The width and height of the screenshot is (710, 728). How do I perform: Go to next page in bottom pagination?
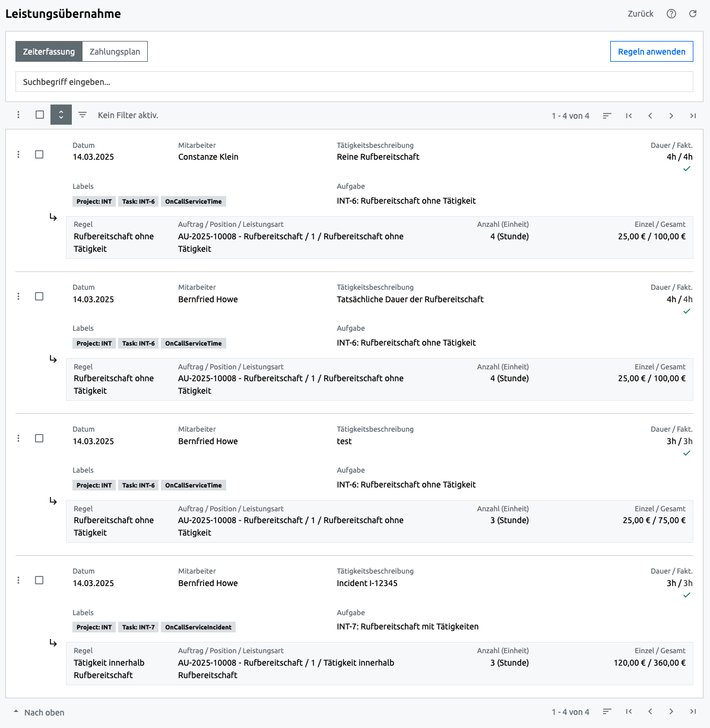671,711
